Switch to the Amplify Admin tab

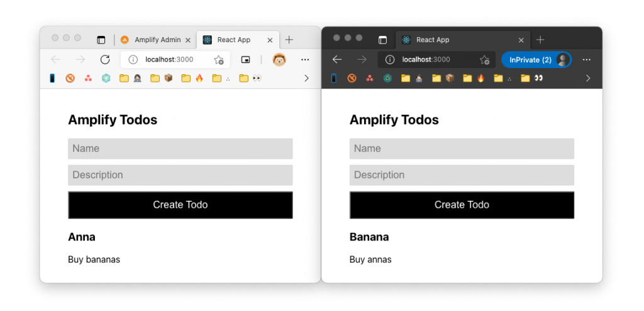tap(152, 40)
